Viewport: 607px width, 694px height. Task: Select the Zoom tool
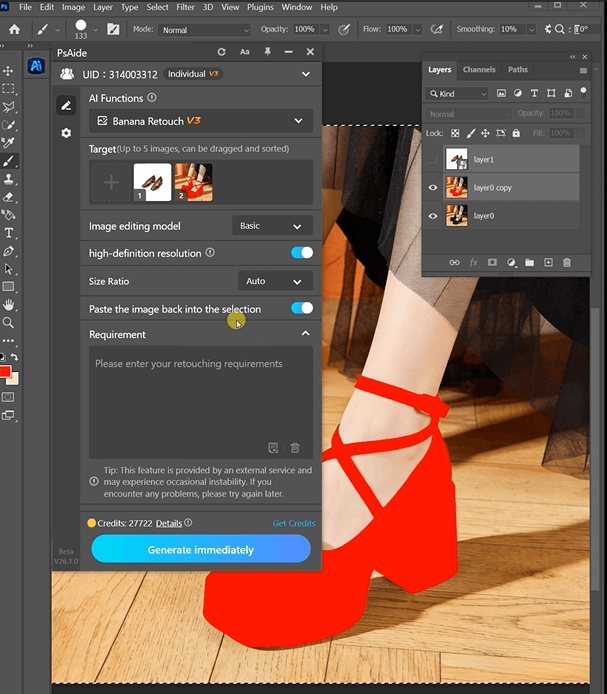click(8, 323)
